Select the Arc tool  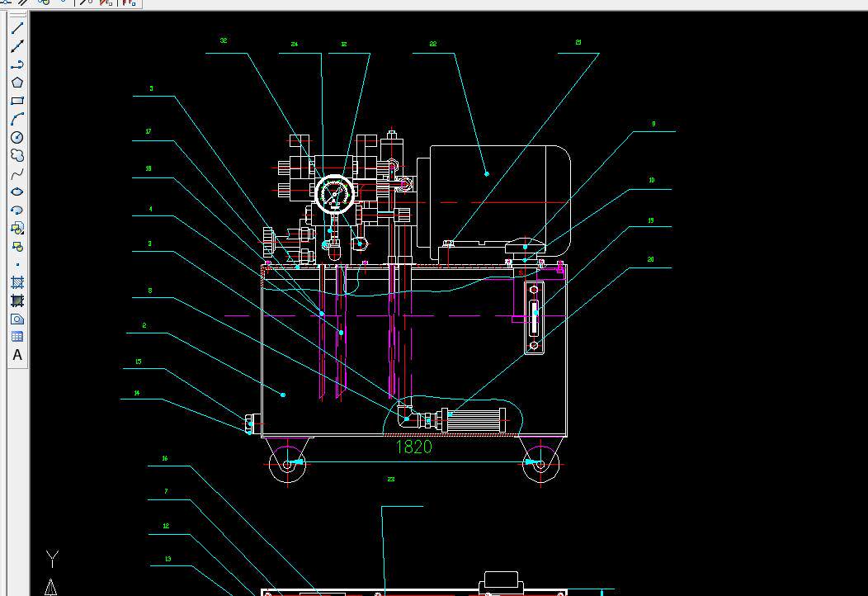(x=17, y=119)
